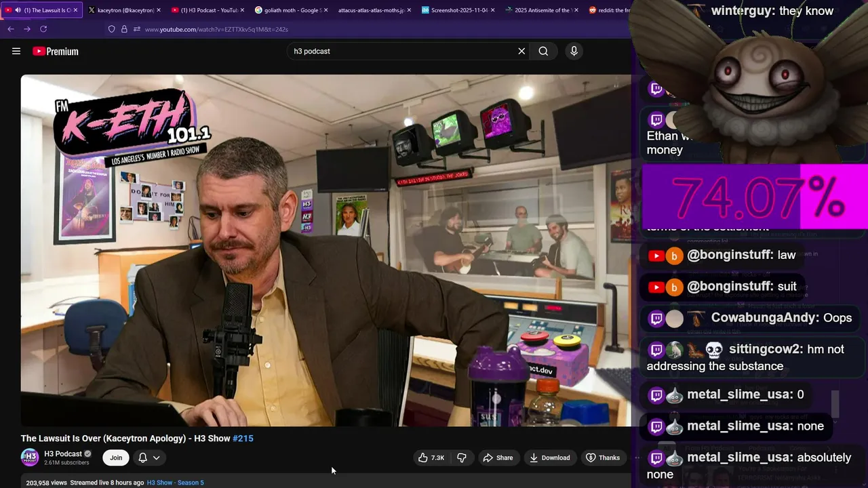The height and width of the screenshot is (488, 868).
Task: Click metal_slime_usa: 0 chat message
Action: (x=726, y=394)
